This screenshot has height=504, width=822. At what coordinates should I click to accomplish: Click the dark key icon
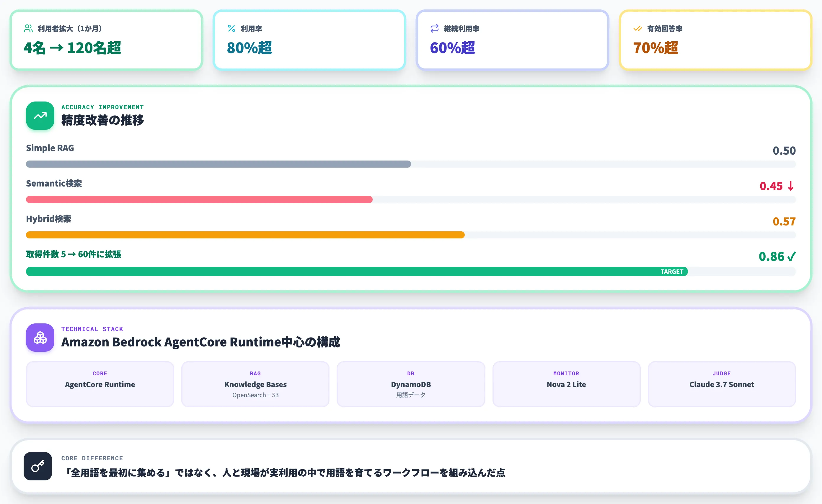[38, 466]
